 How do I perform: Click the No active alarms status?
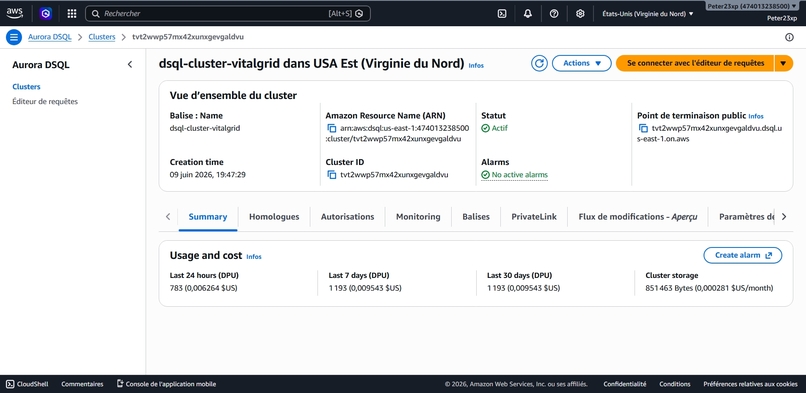(x=515, y=175)
